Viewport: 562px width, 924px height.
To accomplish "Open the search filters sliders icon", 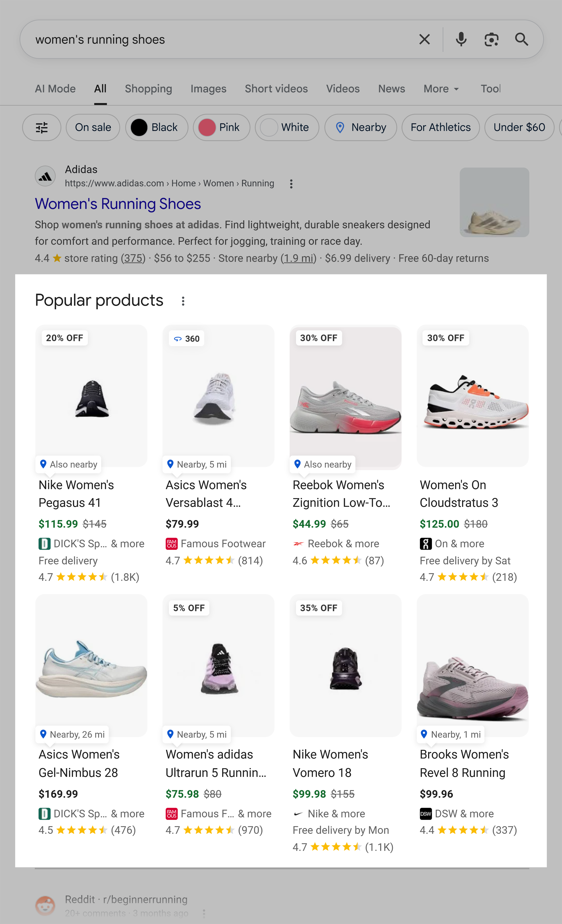I will 41,127.
